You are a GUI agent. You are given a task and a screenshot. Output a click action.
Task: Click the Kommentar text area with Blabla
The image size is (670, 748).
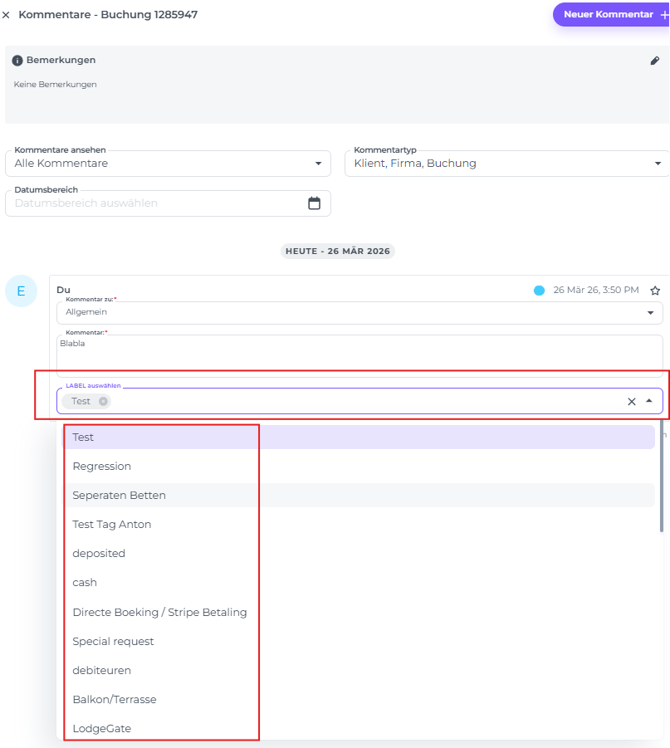(x=359, y=353)
